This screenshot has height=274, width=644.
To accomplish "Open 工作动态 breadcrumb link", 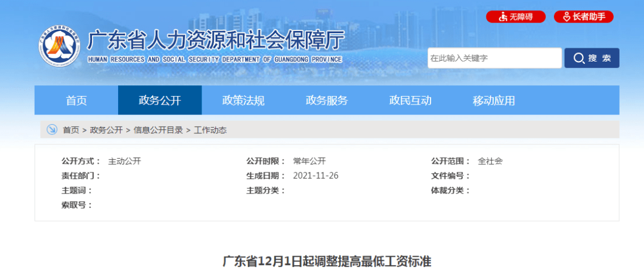I will click(210, 130).
